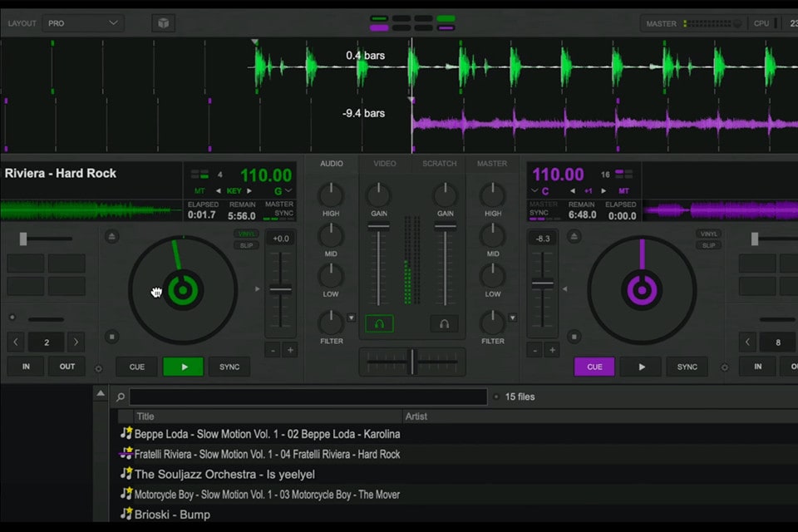Click the search magnifier icon
This screenshot has height=532, width=798.
pyautogui.click(x=121, y=397)
